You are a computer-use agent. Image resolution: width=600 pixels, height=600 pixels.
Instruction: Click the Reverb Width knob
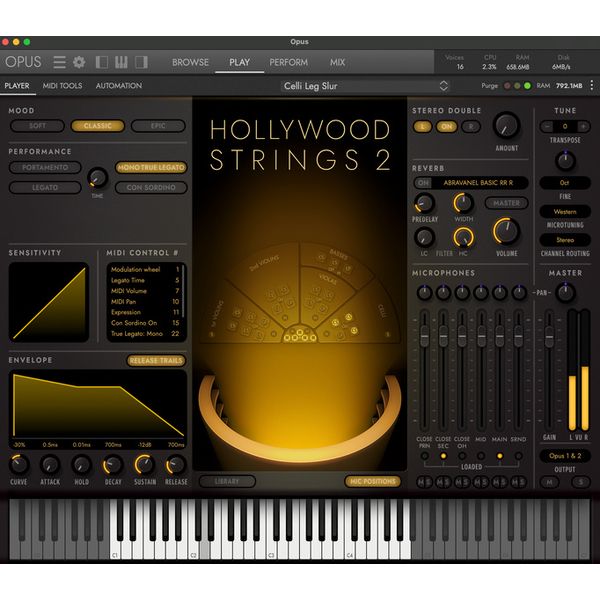pyautogui.click(x=463, y=203)
